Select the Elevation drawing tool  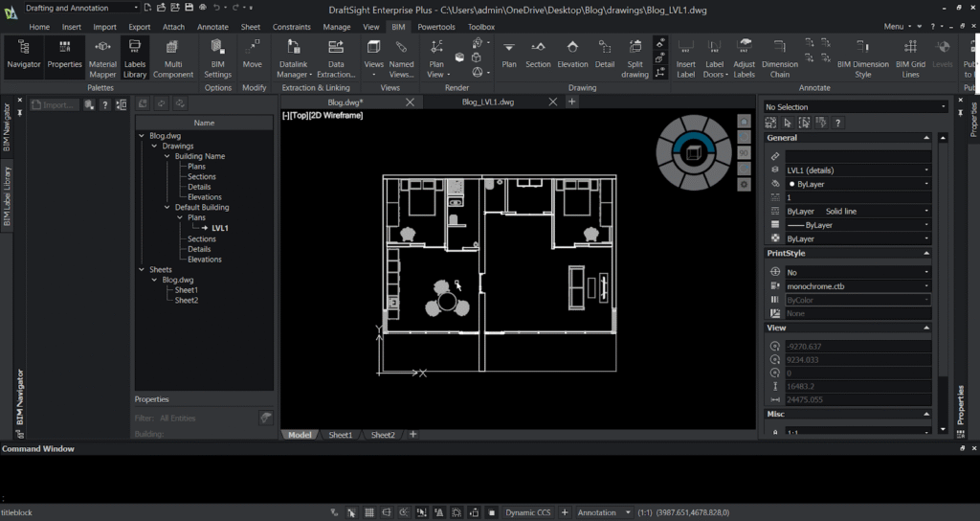click(572, 54)
